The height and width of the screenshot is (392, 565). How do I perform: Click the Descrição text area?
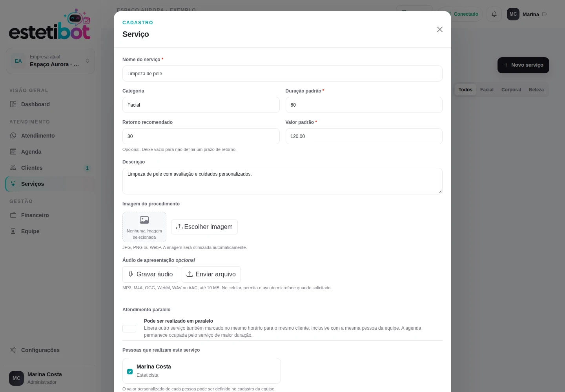click(282, 181)
